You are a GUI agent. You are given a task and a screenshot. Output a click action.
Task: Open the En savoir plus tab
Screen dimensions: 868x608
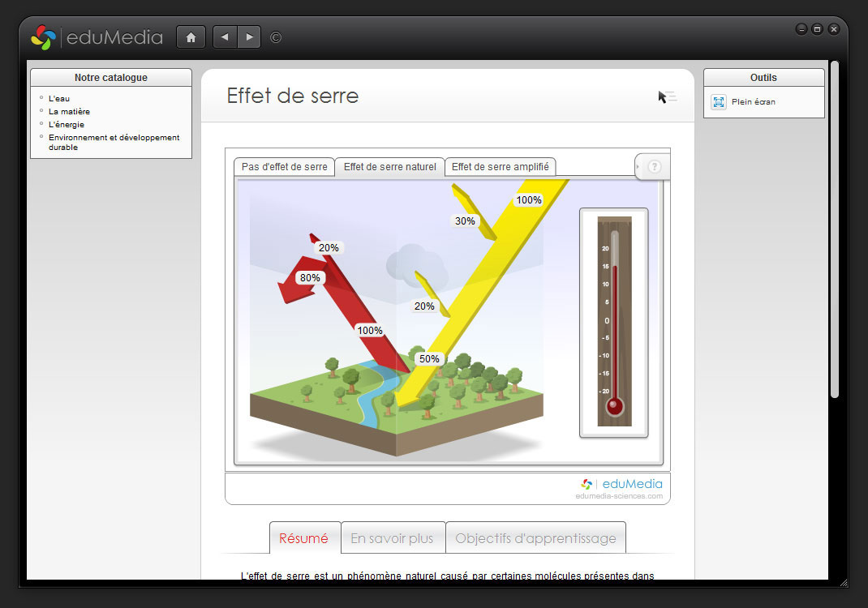393,538
